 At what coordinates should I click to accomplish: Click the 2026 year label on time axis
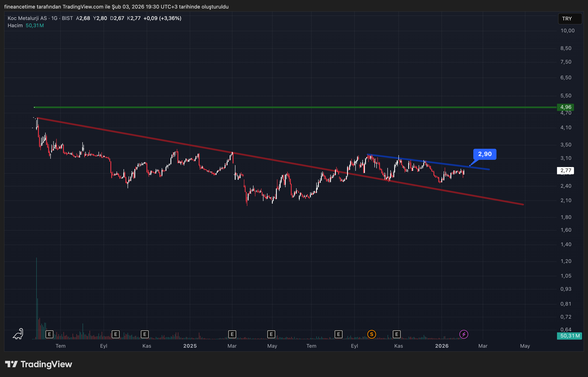[x=442, y=346]
